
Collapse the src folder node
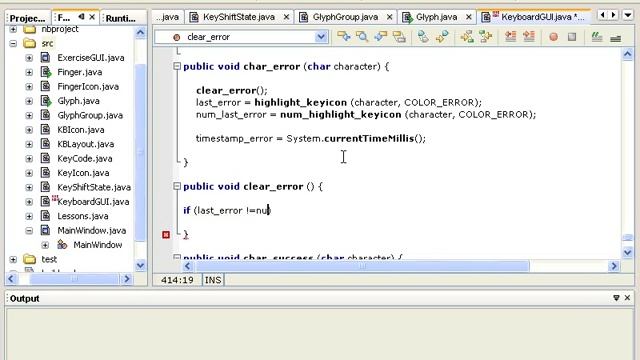point(13,43)
